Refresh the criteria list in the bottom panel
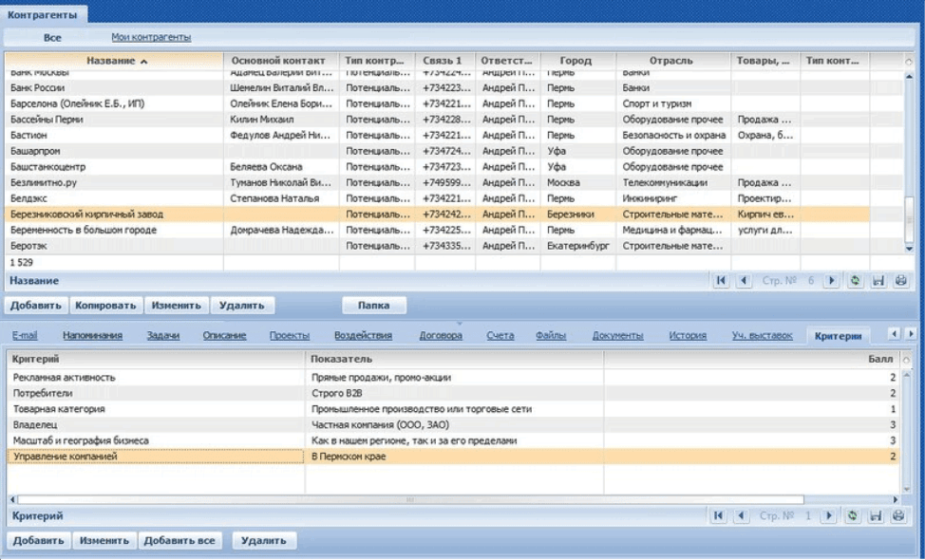 pos(854,515)
